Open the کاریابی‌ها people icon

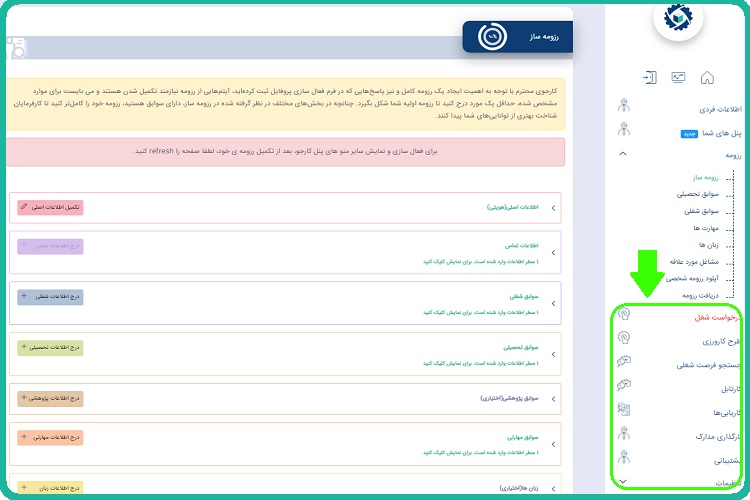624,409
